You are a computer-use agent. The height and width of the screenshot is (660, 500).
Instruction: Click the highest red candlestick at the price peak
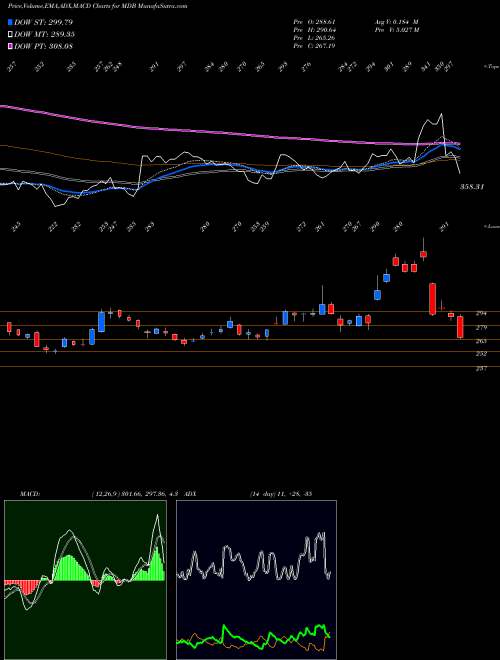(x=423, y=254)
